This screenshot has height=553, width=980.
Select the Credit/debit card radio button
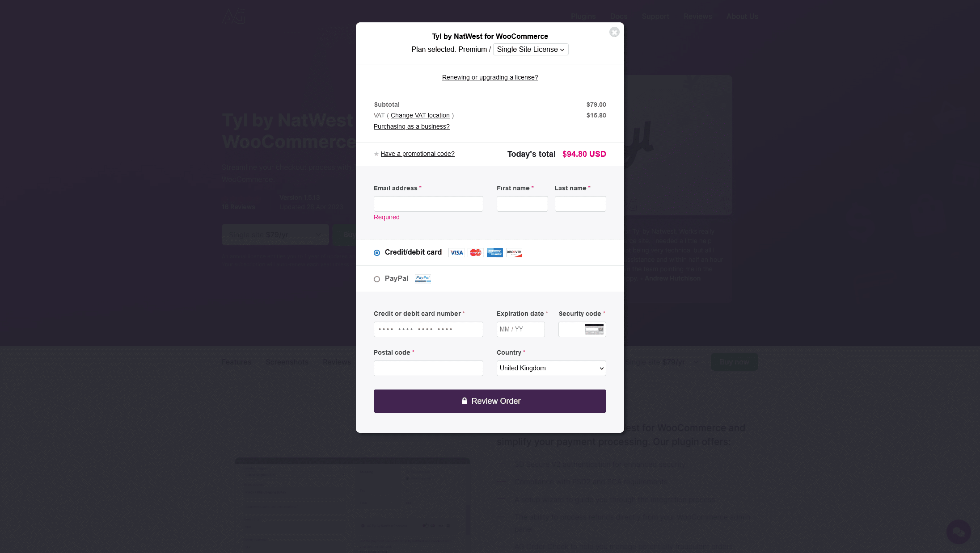[377, 253]
